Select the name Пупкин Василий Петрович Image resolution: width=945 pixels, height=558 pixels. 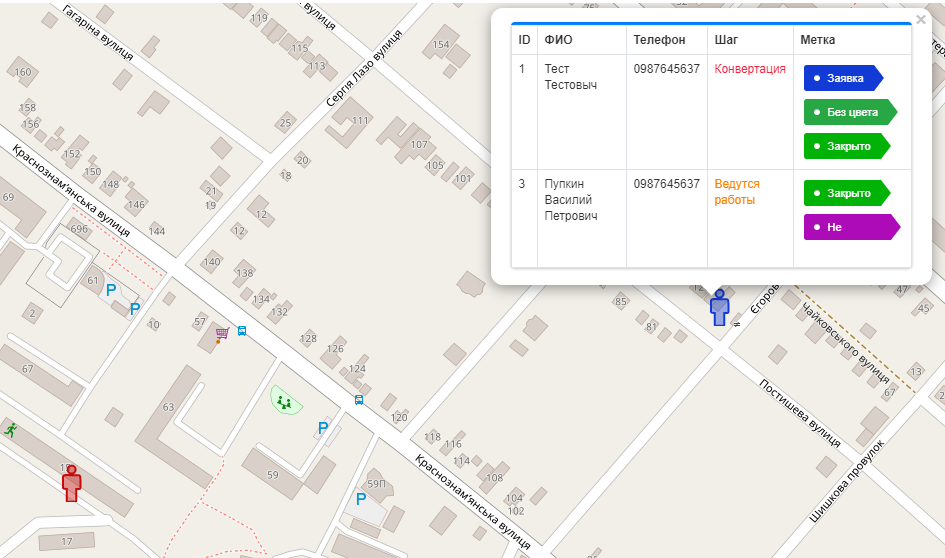point(571,199)
